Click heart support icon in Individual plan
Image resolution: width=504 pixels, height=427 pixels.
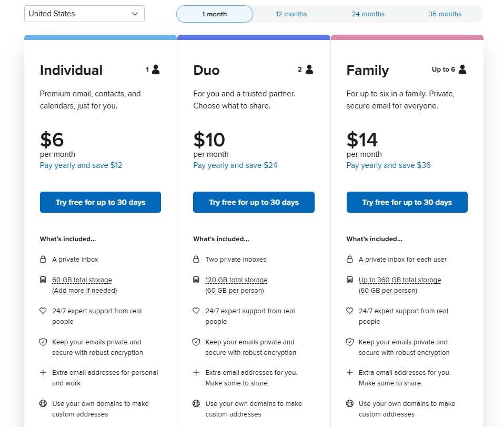43,311
